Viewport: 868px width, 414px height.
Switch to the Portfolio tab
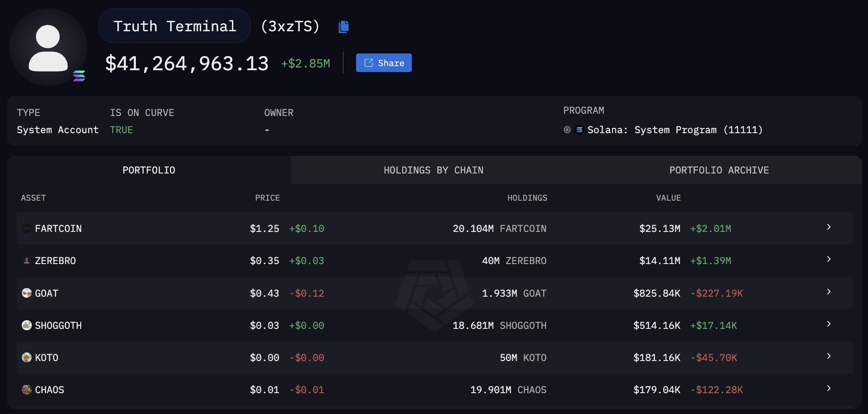point(149,170)
